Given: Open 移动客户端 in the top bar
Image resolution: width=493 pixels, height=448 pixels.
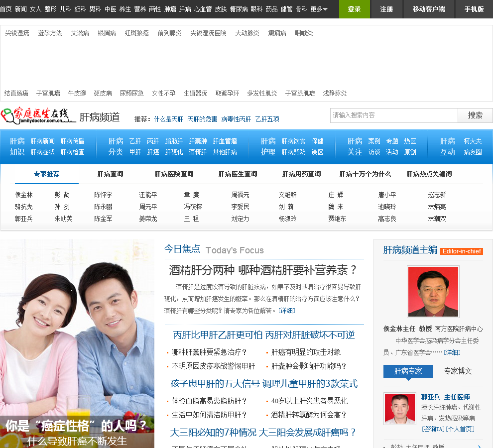Looking at the screenshot, I should pyautogui.click(x=429, y=9).
